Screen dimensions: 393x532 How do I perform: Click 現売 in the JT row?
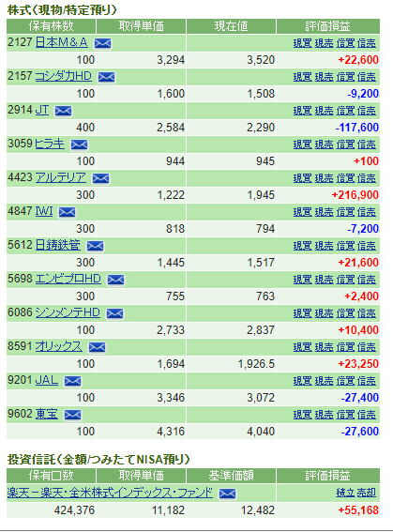325,111
